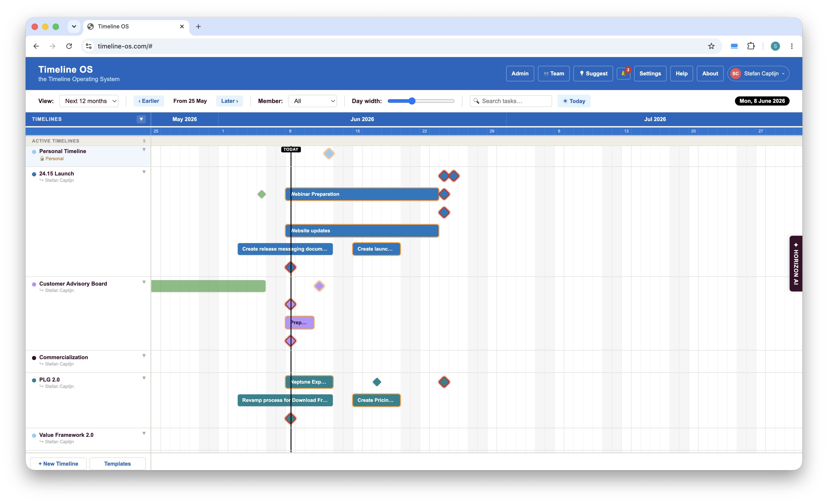The height and width of the screenshot is (504, 828).
Task: Open the Team page
Action: point(553,74)
